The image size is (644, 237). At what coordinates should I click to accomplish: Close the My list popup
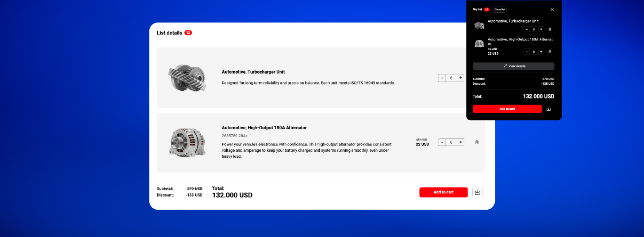click(x=552, y=9)
